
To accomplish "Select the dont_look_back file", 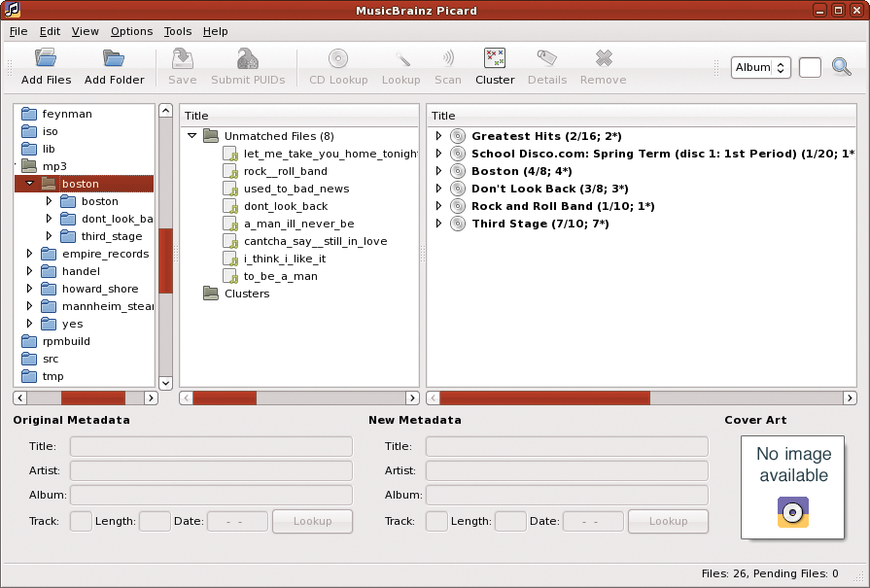I will pyautogui.click(x=286, y=206).
